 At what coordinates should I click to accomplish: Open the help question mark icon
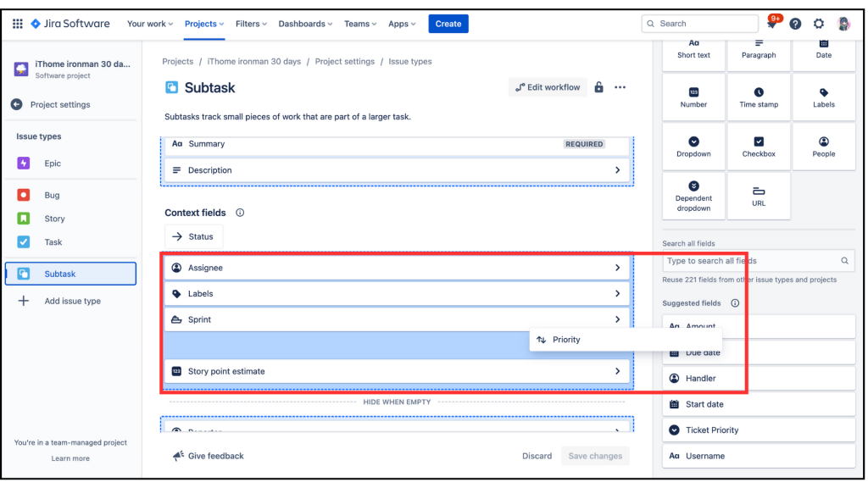(x=795, y=24)
